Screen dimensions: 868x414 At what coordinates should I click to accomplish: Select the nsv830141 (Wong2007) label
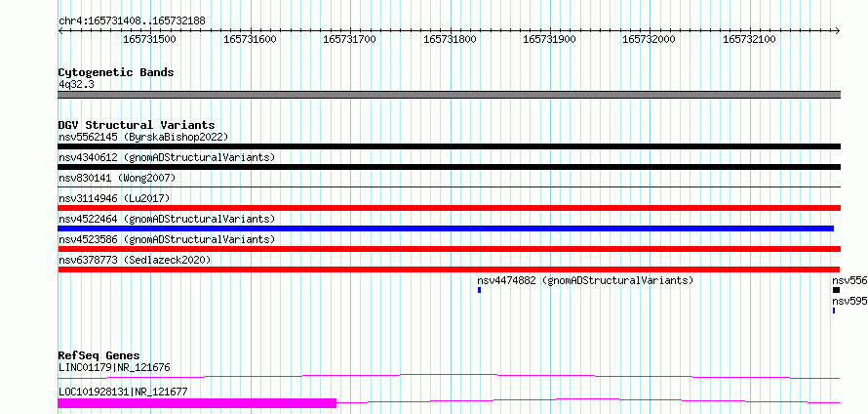[x=117, y=178]
